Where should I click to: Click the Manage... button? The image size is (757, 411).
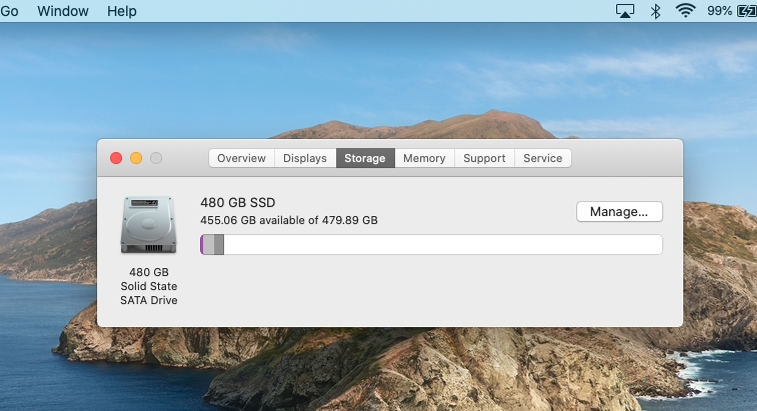point(619,212)
